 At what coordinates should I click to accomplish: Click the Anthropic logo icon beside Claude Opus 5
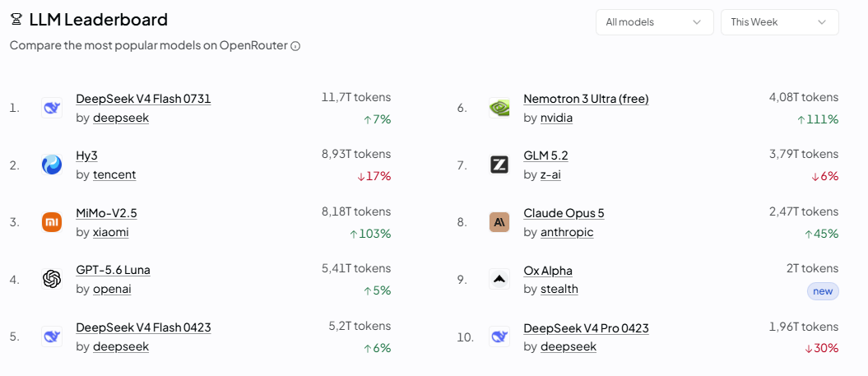point(499,222)
